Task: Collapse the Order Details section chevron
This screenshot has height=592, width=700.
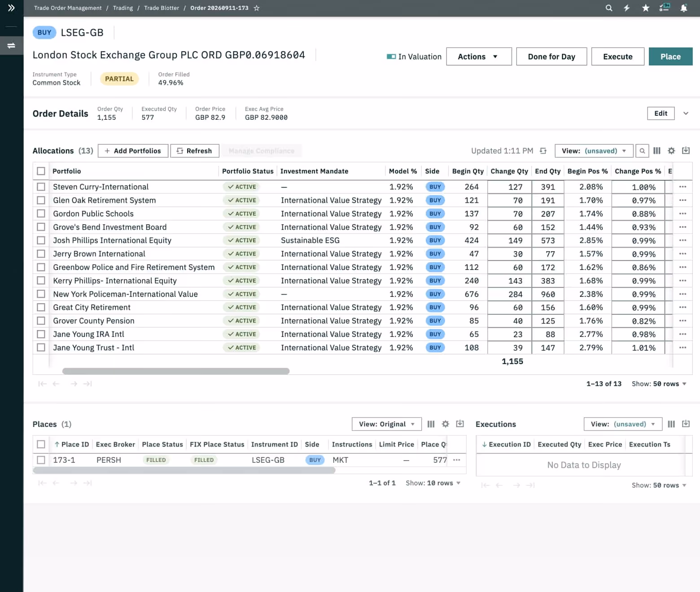Action: point(686,113)
